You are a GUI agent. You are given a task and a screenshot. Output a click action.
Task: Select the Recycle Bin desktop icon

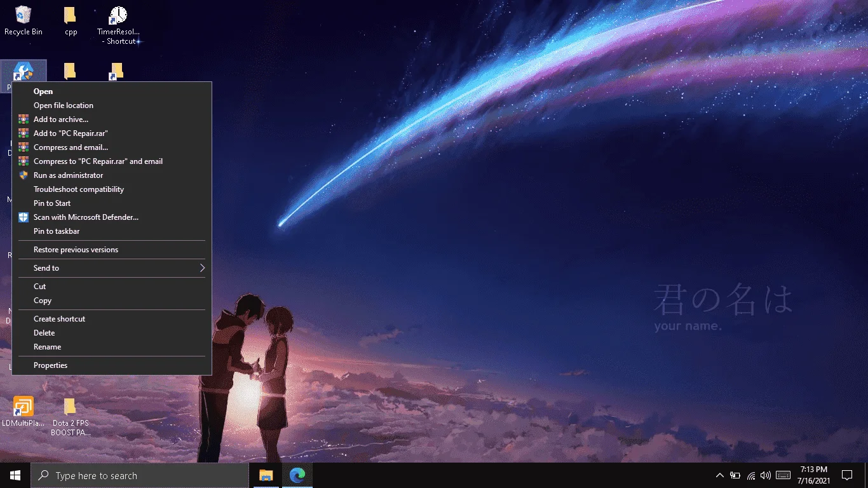pyautogui.click(x=24, y=21)
